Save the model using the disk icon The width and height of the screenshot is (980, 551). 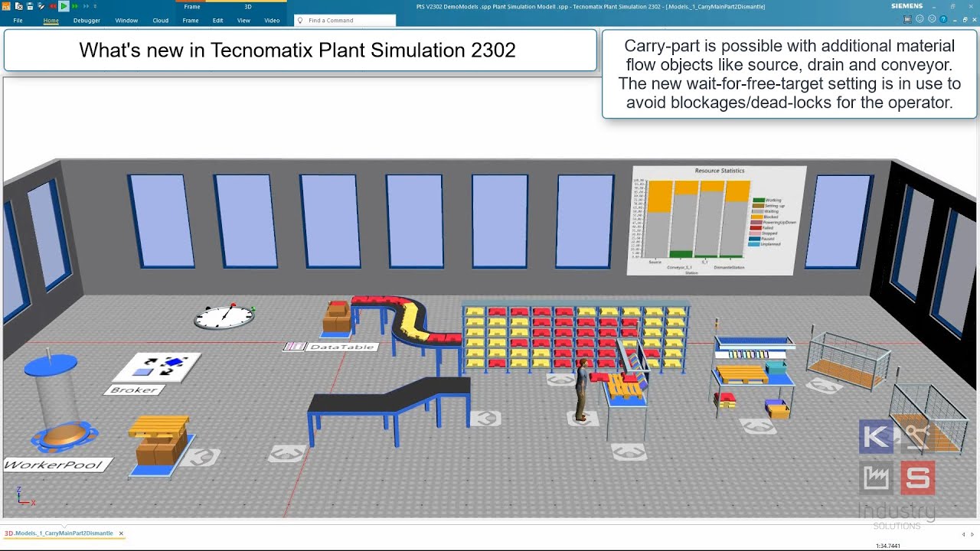tap(30, 6)
